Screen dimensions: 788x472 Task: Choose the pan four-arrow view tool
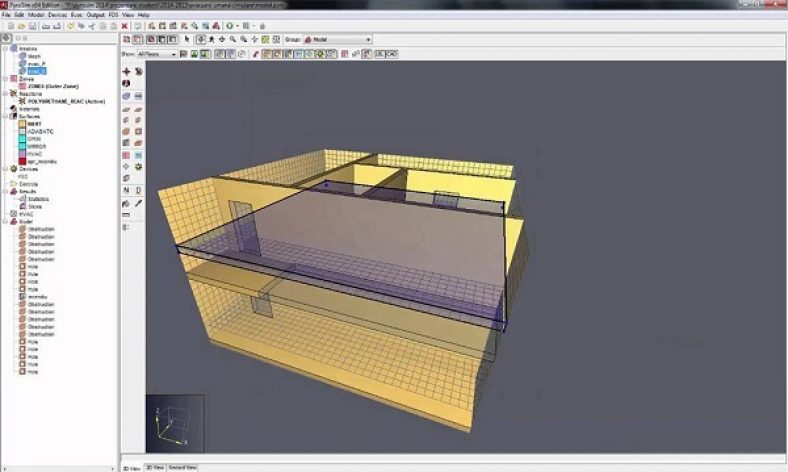tap(222, 39)
